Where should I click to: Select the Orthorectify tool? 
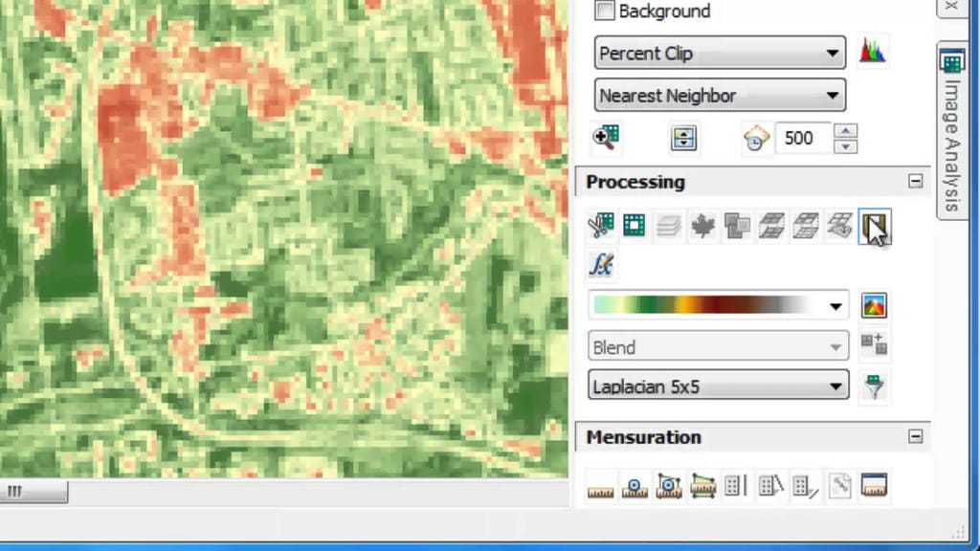(x=772, y=226)
